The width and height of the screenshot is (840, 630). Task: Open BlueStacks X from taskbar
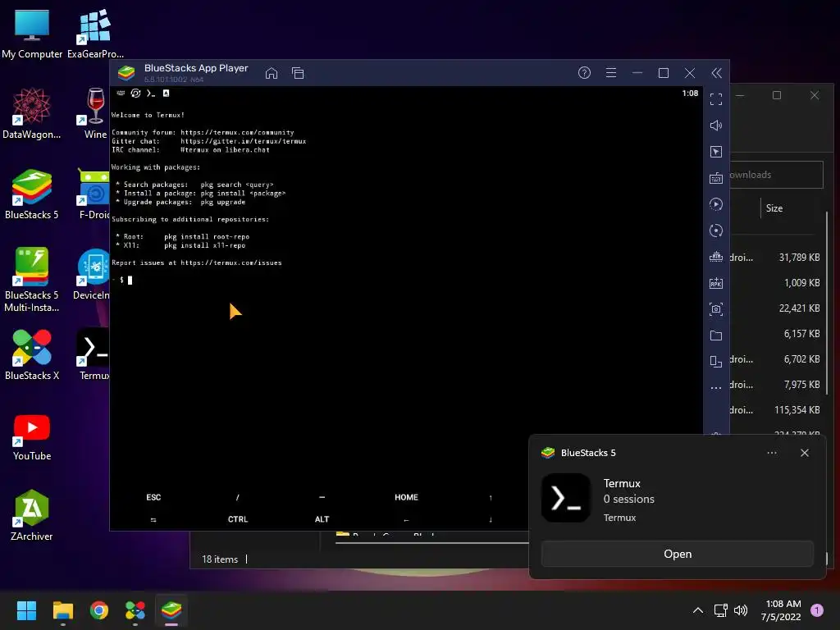pyautogui.click(x=135, y=610)
